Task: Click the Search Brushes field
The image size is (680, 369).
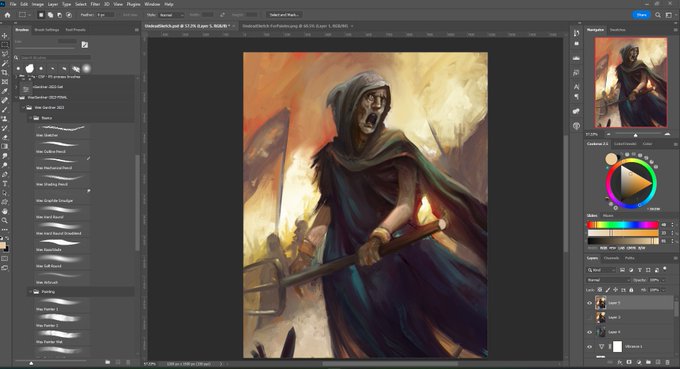Action: click(56, 57)
